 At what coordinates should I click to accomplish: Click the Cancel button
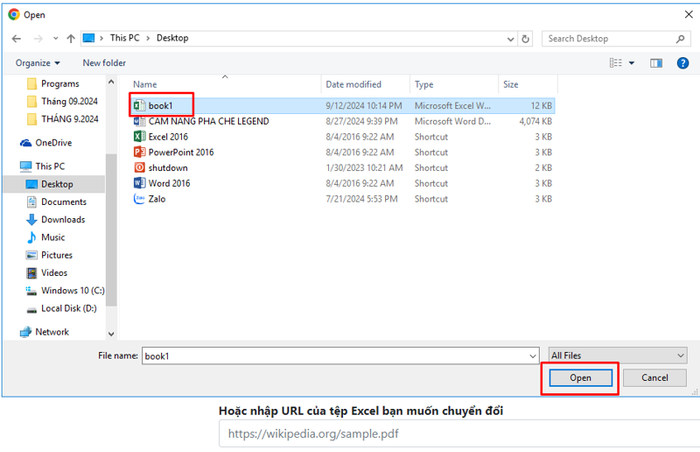pos(655,378)
